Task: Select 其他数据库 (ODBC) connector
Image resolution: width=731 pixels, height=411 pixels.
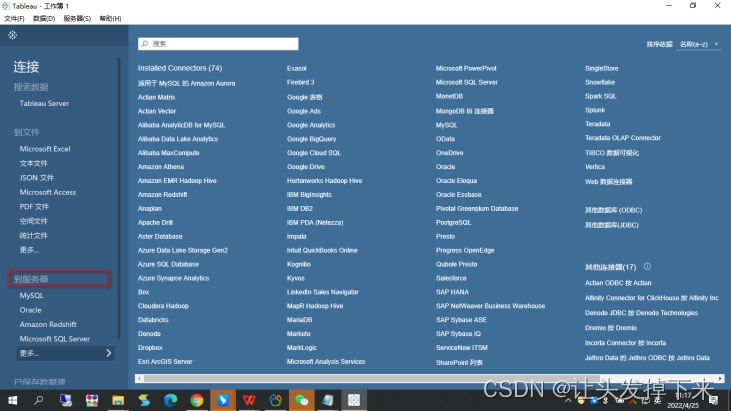Action: 614,210
